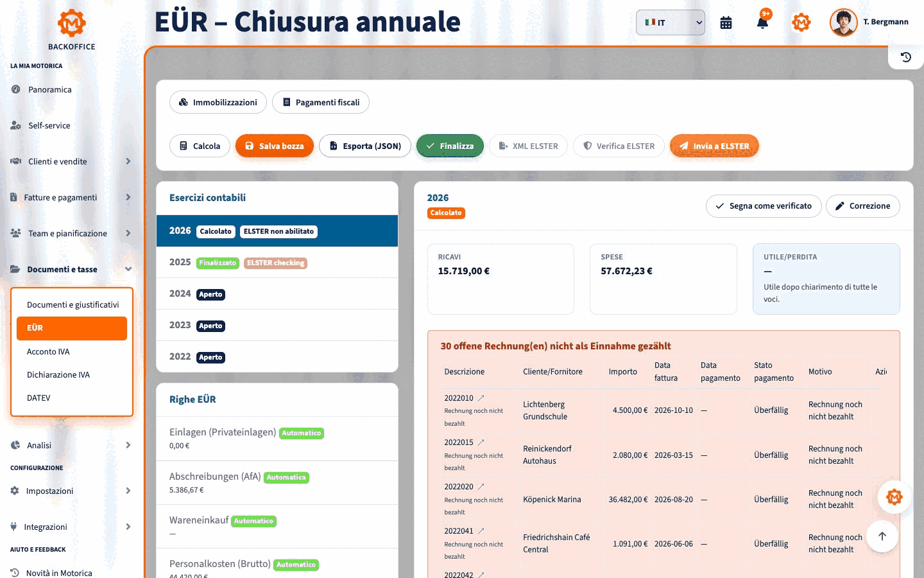924x578 pixels.
Task: Click Verifica ELSTER button
Action: pyautogui.click(x=619, y=146)
